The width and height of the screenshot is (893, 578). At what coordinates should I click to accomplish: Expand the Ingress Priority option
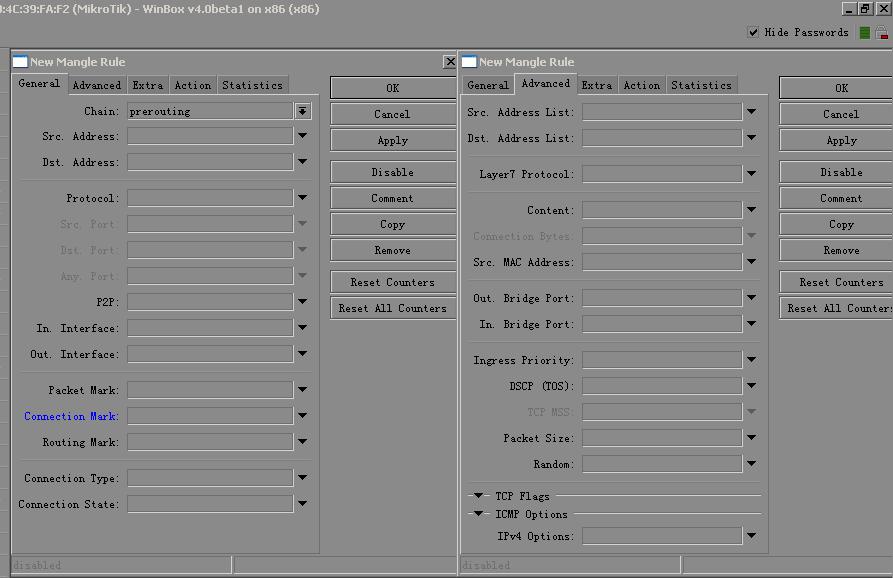[752, 359]
